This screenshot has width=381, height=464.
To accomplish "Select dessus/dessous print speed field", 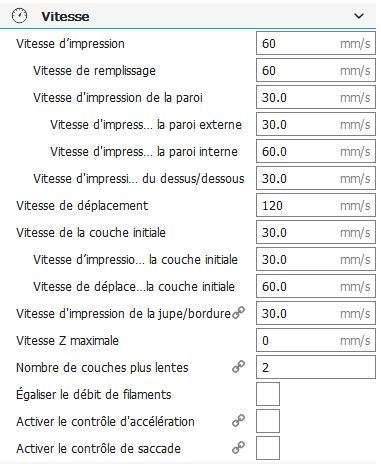I will 316,178.
